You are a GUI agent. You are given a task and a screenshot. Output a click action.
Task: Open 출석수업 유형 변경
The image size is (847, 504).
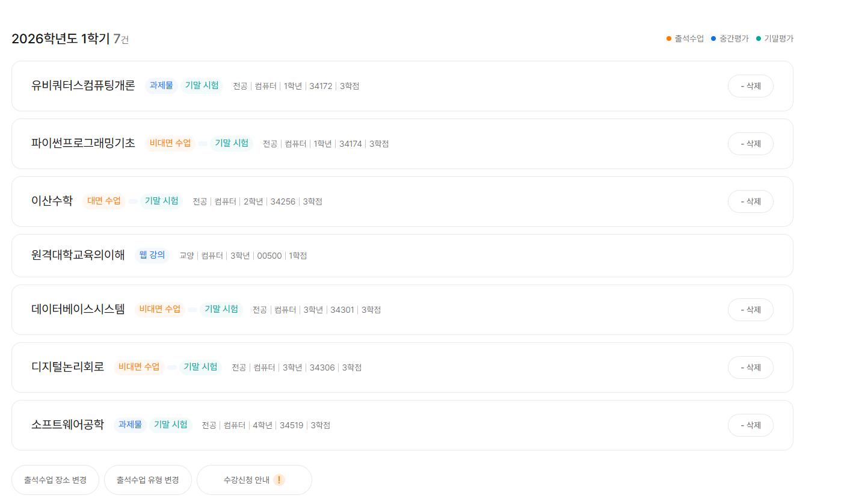tap(147, 480)
